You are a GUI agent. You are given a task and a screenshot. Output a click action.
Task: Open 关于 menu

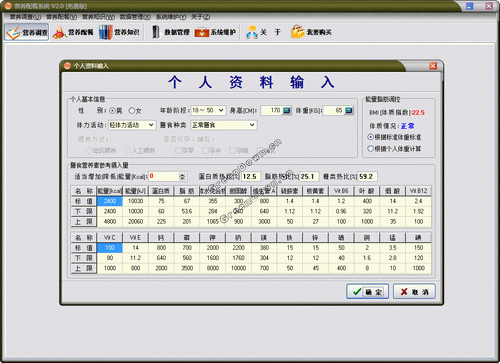point(200,17)
